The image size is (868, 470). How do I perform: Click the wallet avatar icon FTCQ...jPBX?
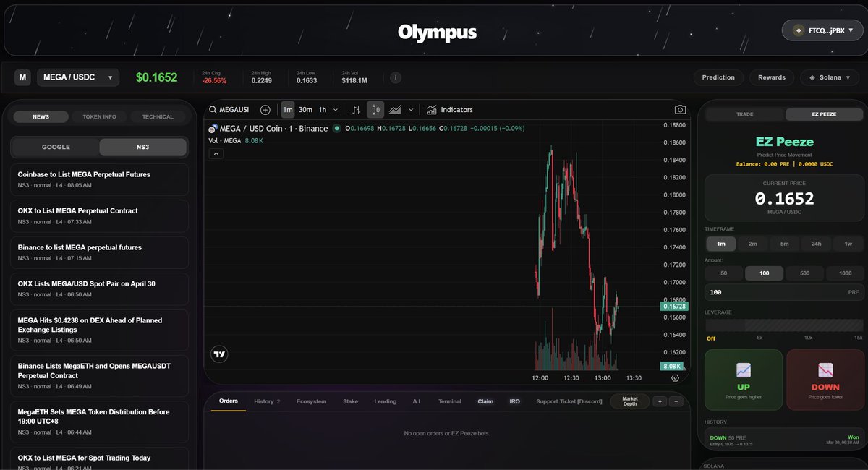tap(799, 30)
